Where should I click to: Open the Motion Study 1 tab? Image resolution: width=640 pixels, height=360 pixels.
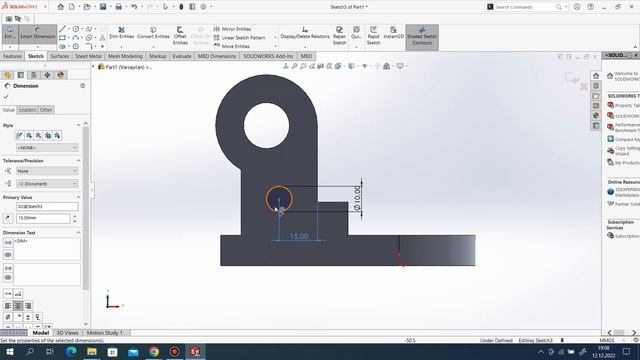coord(104,333)
